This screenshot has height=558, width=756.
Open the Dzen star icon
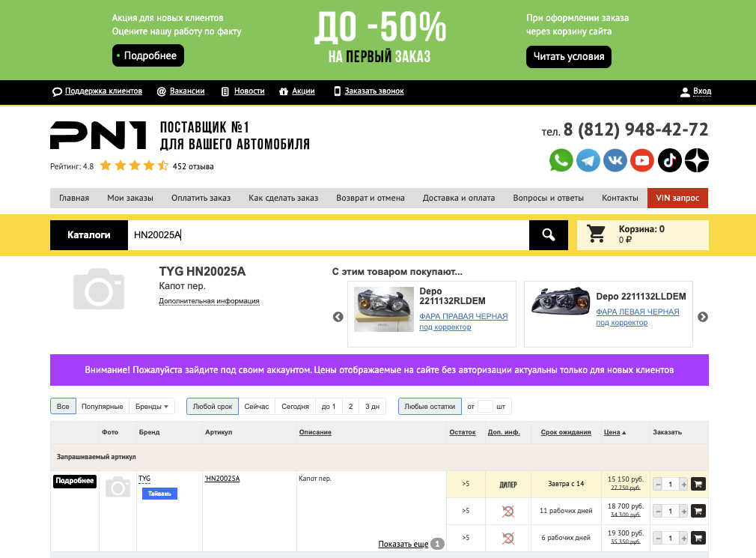click(x=697, y=160)
